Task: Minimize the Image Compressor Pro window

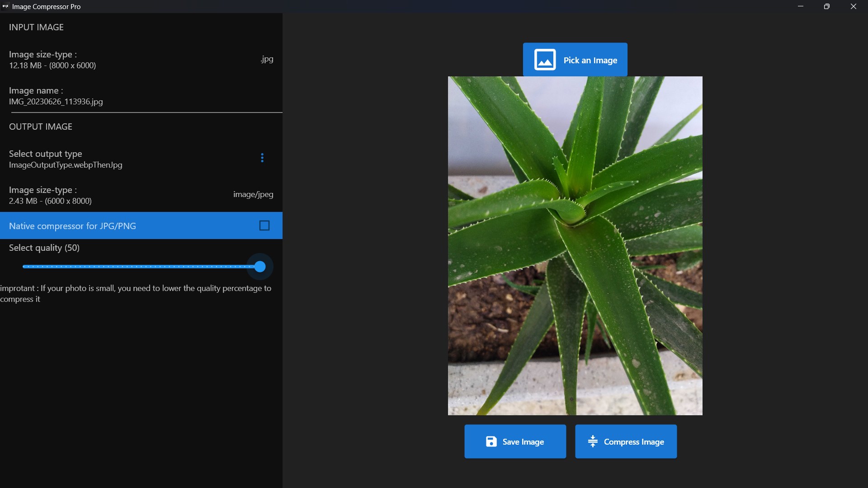Action: click(801, 6)
